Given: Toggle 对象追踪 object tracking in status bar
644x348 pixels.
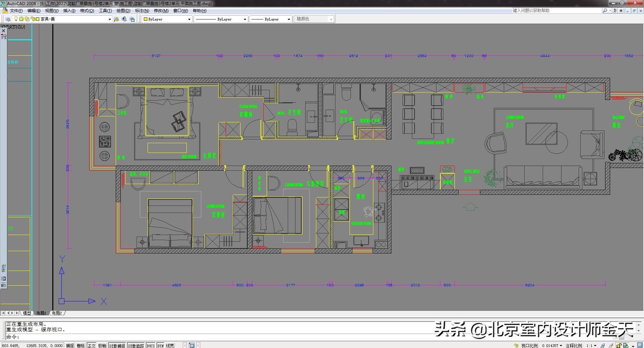Looking at the screenshot, I should pos(136,345).
